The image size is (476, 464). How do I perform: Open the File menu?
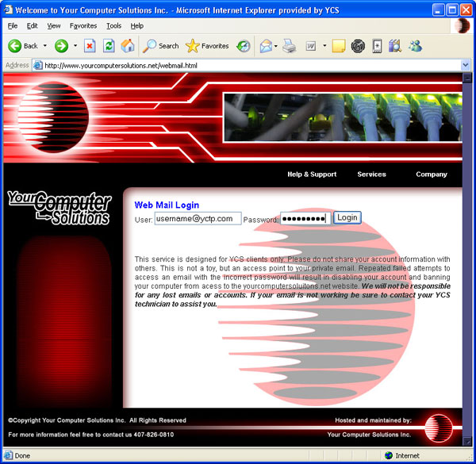(x=13, y=26)
